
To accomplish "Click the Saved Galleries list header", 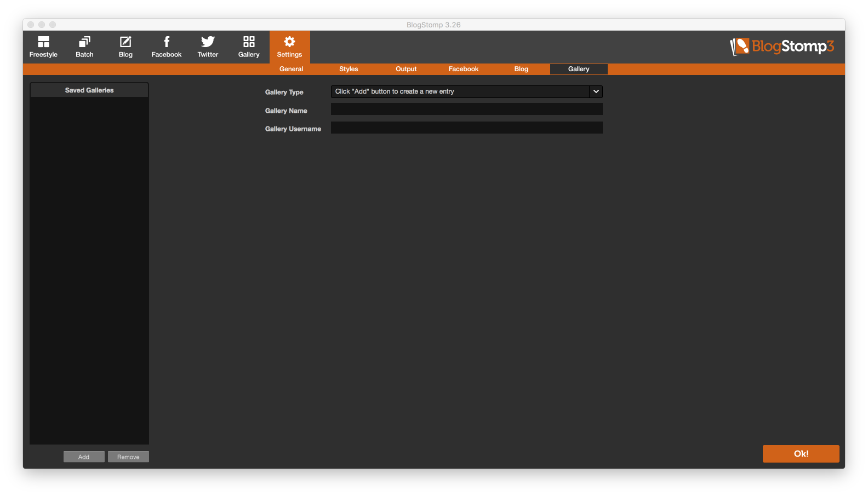I will click(x=89, y=90).
